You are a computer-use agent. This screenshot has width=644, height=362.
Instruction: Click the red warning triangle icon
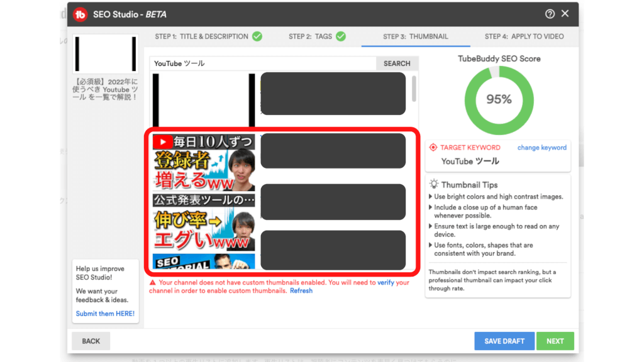pos(153,283)
